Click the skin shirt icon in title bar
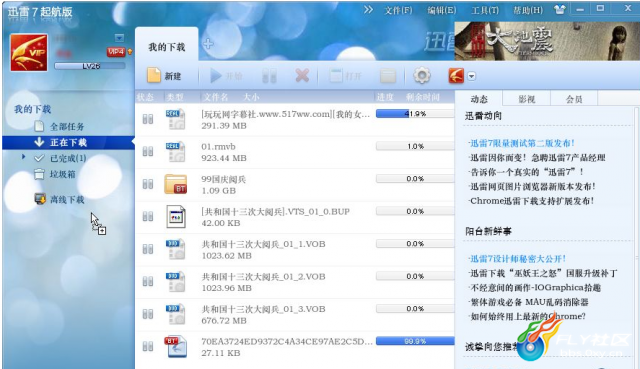 (560, 9)
